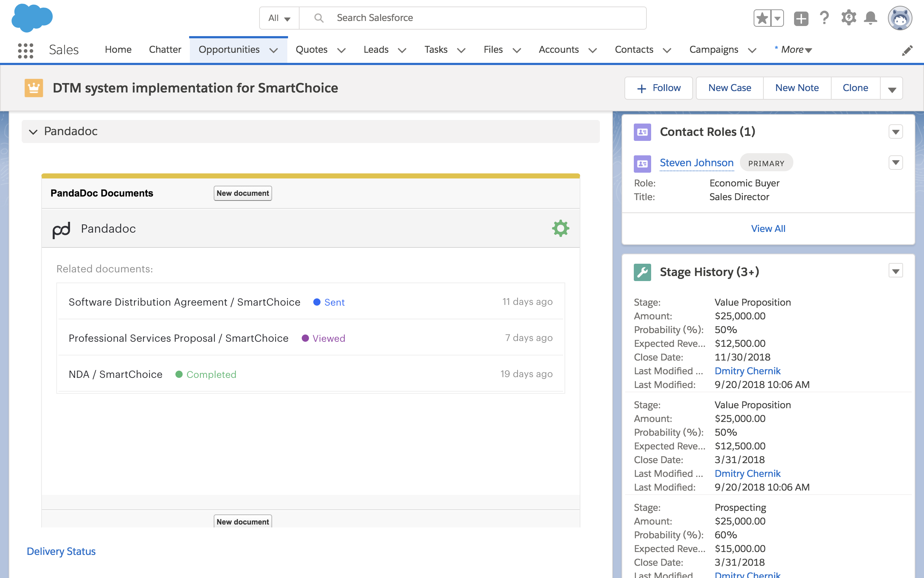This screenshot has height=578, width=924.
Task: Go to the Chatter tab
Action: pos(165,50)
